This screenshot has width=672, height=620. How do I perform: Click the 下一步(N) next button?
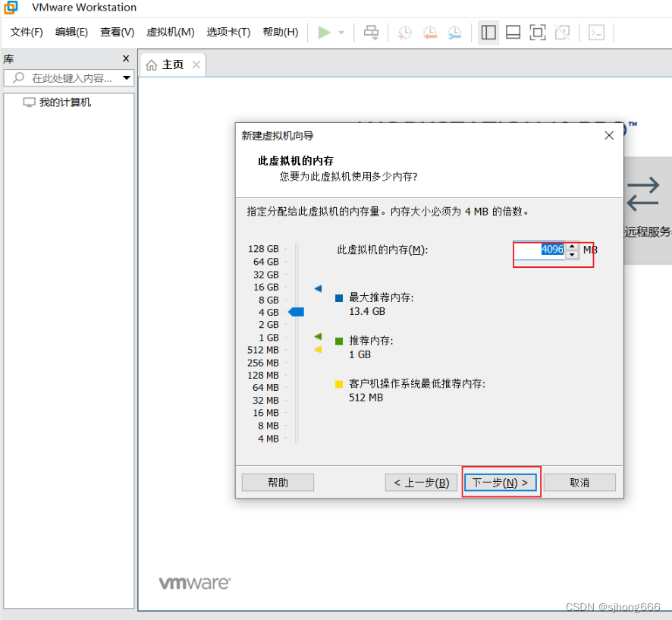(x=500, y=483)
